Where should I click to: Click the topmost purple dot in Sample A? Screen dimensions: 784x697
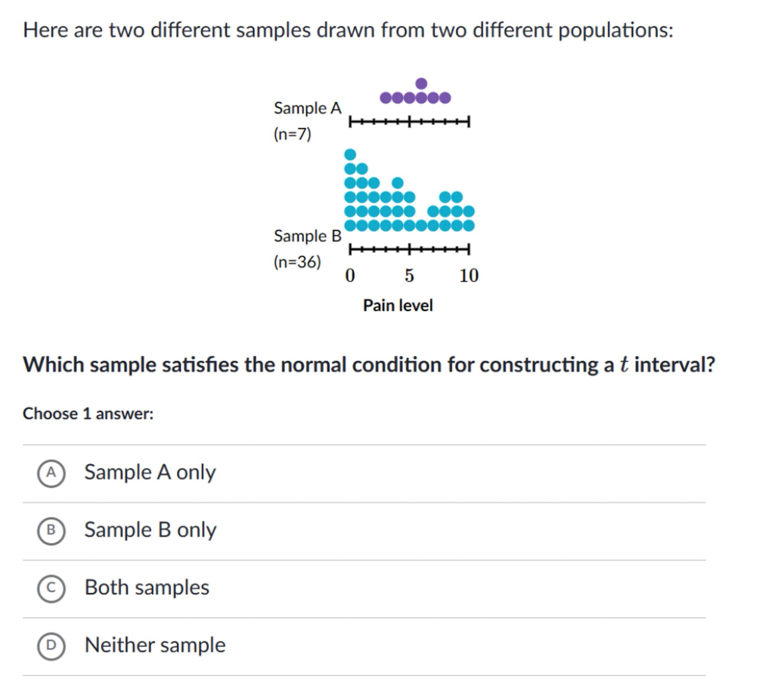(421, 83)
